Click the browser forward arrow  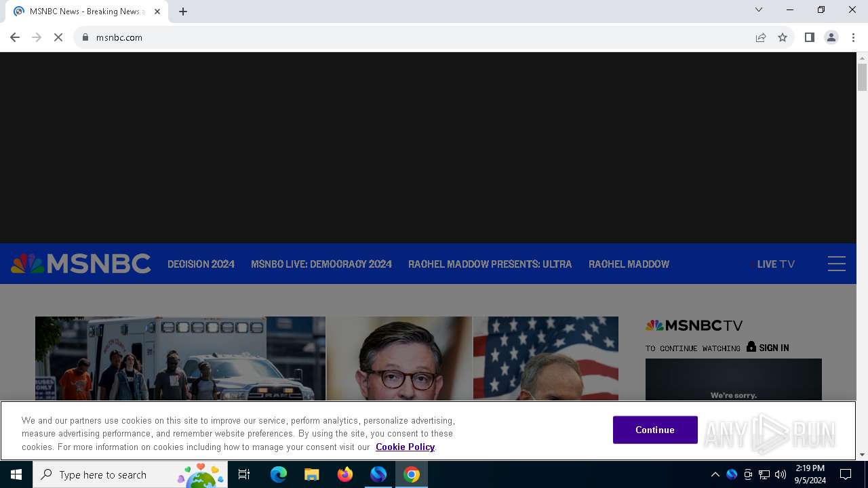pyautogui.click(x=37, y=37)
